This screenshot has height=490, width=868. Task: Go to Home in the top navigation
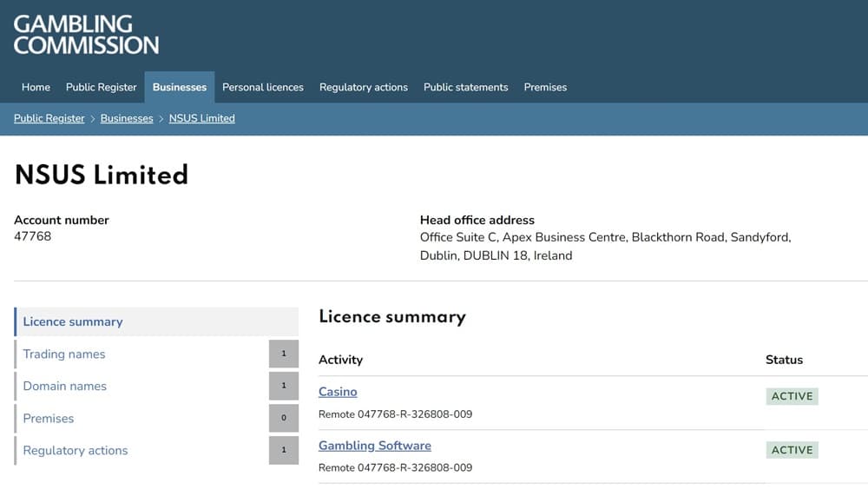[36, 87]
